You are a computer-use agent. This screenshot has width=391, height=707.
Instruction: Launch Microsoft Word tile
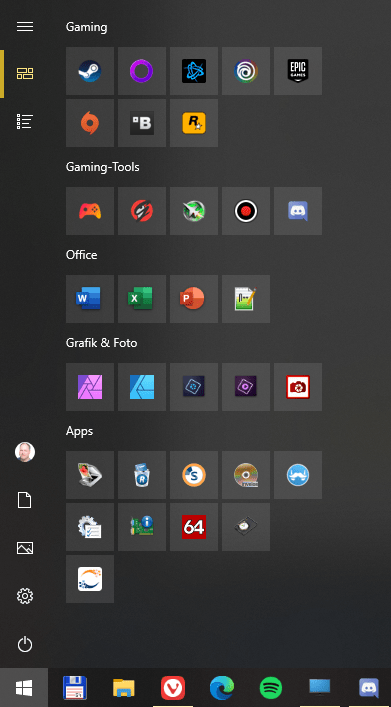click(90, 299)
